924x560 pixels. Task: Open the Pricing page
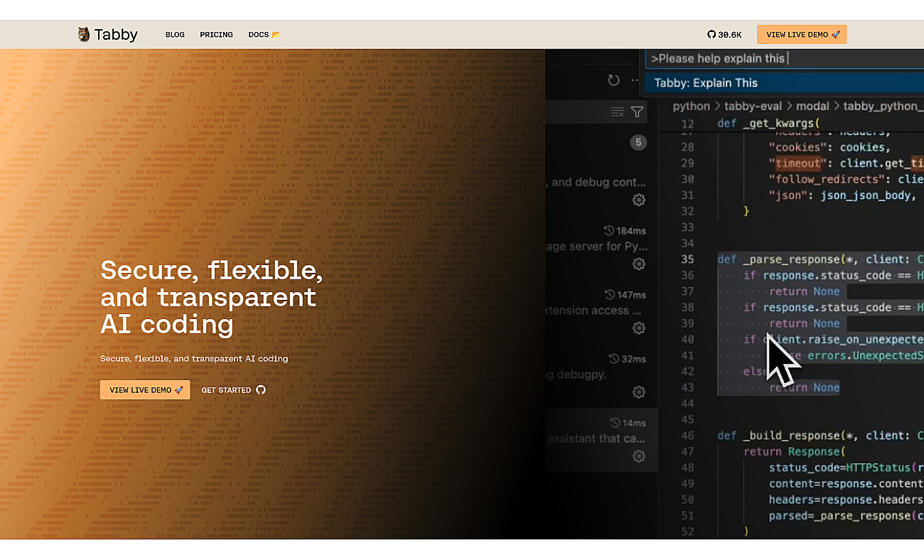point(216,35)
